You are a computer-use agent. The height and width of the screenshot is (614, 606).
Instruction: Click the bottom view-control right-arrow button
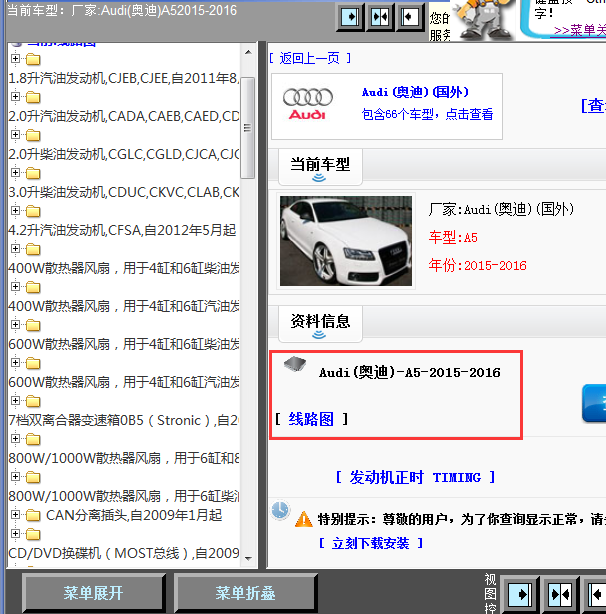520,594
